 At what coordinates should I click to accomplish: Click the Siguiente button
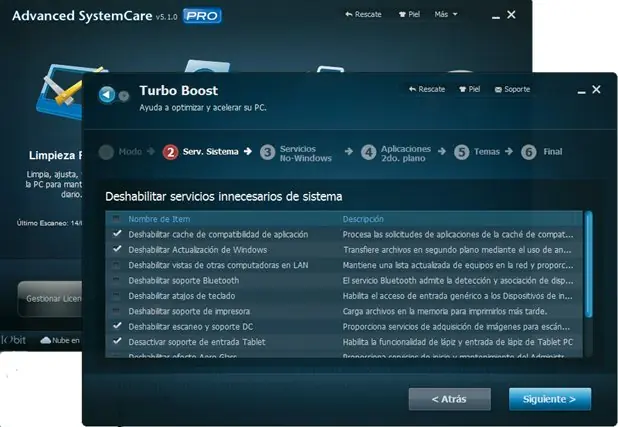(549, 399)
